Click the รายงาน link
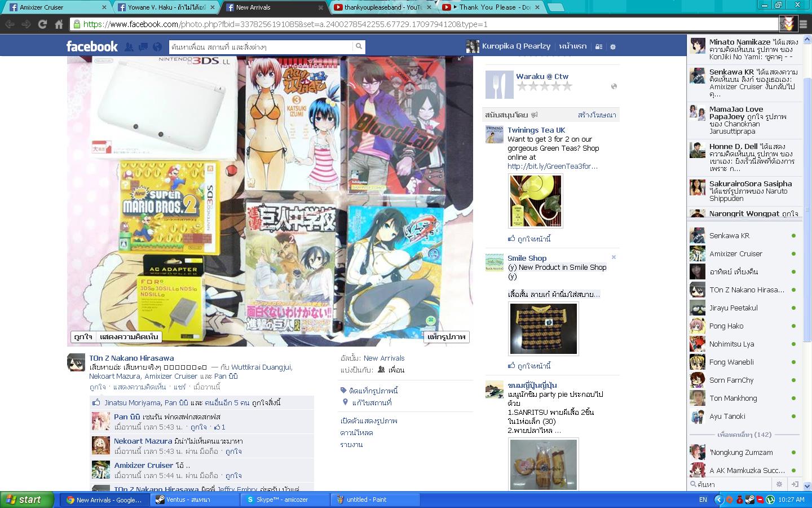Viewport: 812px width, 508px height. click(351, 445)
